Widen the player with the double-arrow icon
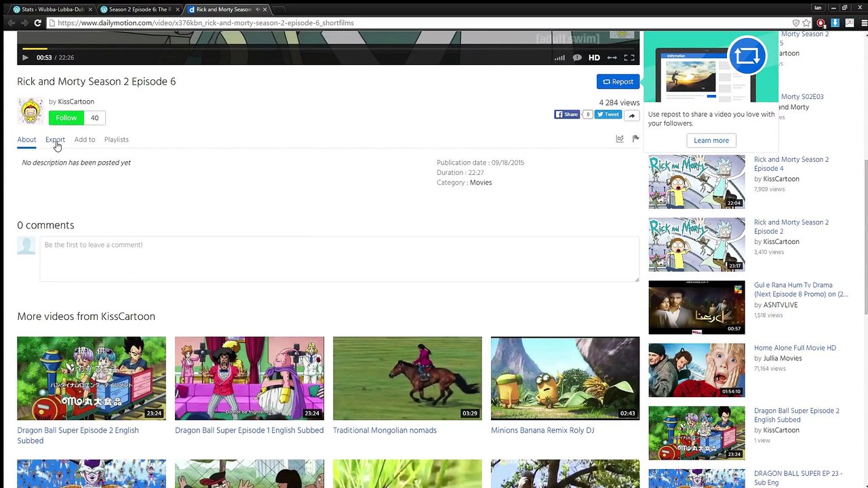868x488 pixels. pos(612,58)
